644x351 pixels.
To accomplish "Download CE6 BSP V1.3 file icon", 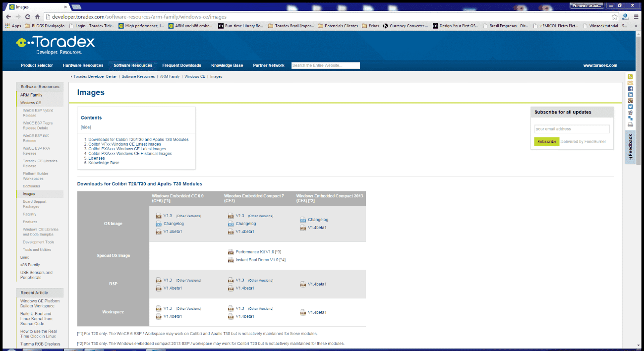I will tap(159, 280).
